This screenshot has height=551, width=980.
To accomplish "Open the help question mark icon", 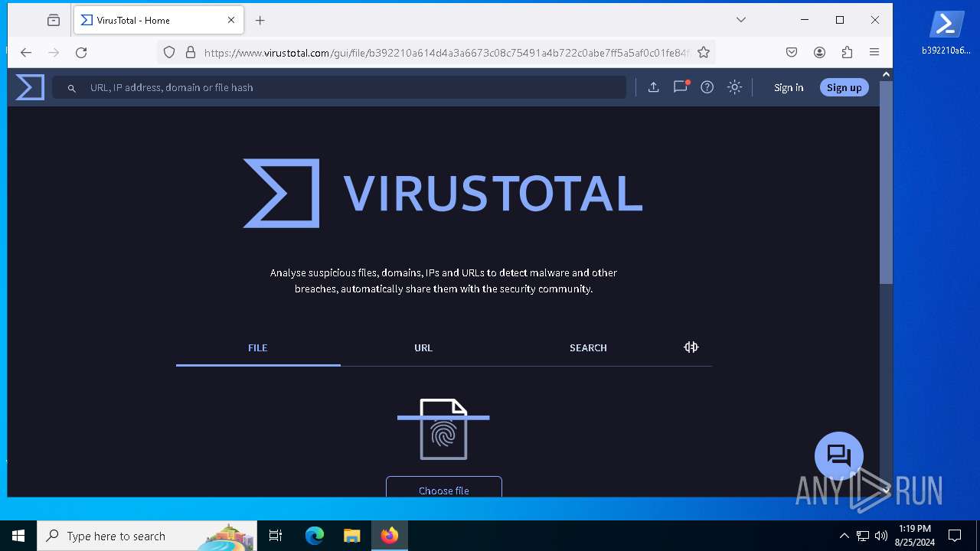I will pos(707,87).
